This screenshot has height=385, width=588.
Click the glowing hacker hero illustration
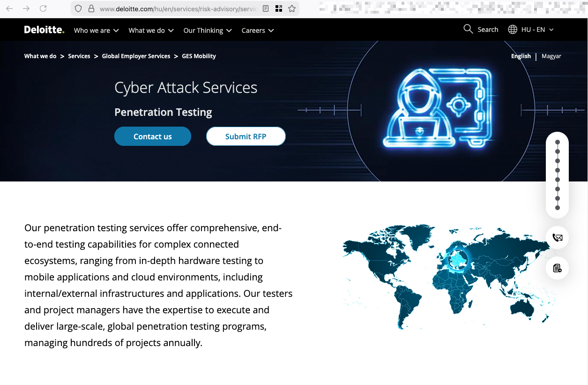439,109
